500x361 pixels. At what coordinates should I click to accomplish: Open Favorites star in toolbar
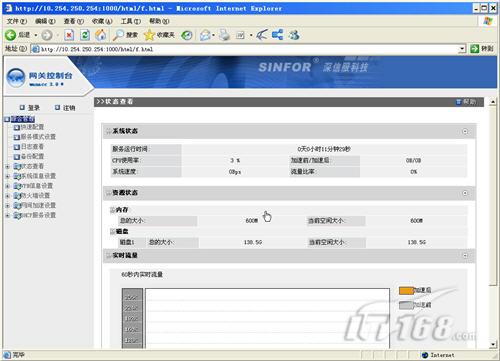159,35
